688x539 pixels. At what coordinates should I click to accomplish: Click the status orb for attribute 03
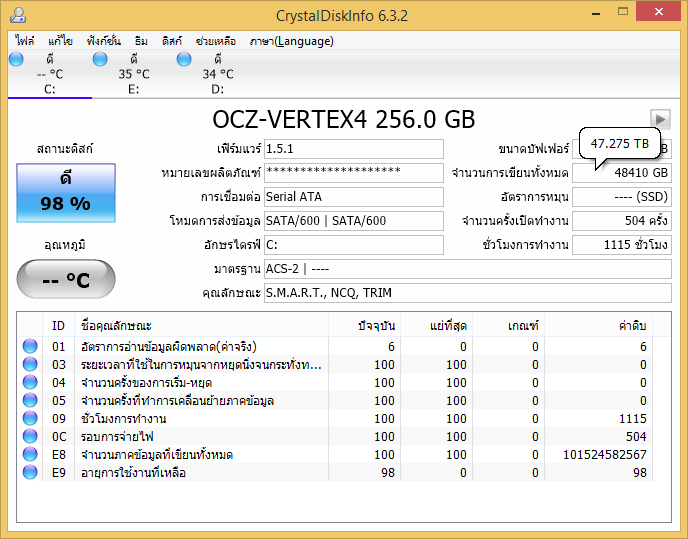(30, 364)
